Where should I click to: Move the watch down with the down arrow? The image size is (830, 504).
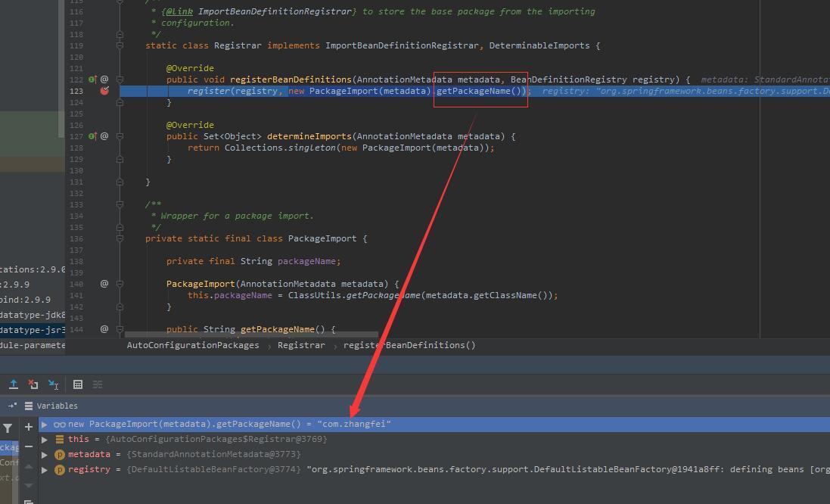point(29,485)
